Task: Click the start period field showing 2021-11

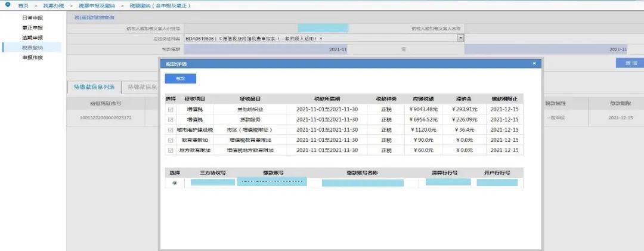Action: (266, 49)
